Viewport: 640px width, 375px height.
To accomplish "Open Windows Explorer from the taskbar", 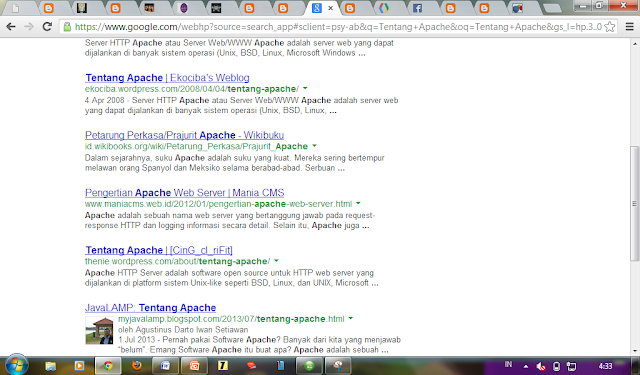I will pos(50,366).
